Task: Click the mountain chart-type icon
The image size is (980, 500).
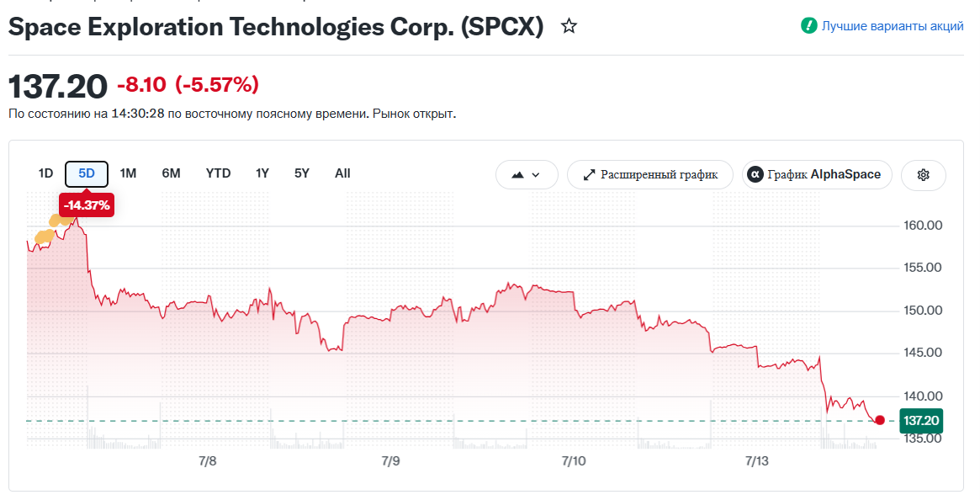Action: click(517, 175)
